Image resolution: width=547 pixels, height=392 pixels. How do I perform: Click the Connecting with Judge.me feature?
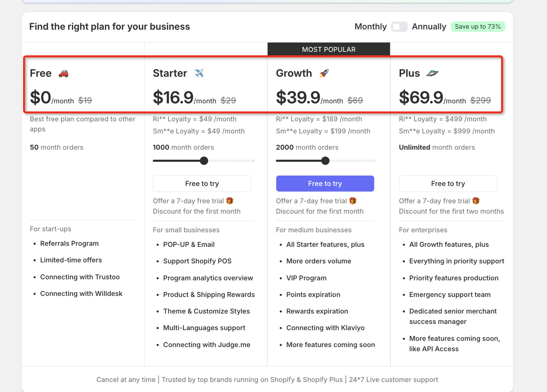click(x=207, y=345)
